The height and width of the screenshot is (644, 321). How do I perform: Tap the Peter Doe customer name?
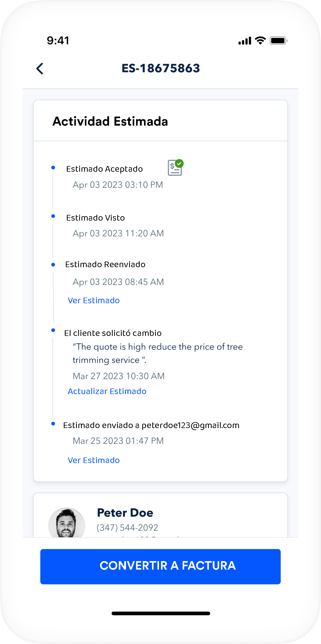tap(125, 513)
